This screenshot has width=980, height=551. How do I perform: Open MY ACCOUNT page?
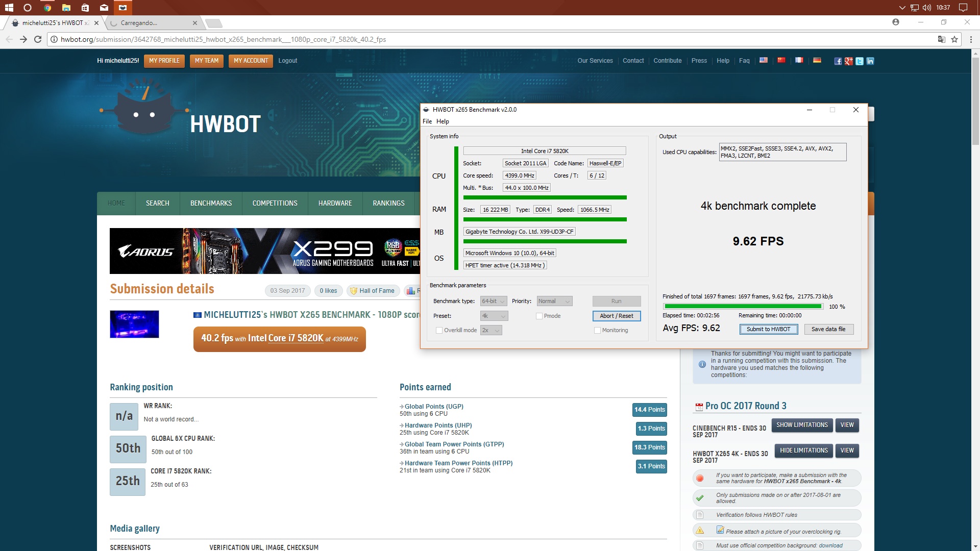[251, 61]
